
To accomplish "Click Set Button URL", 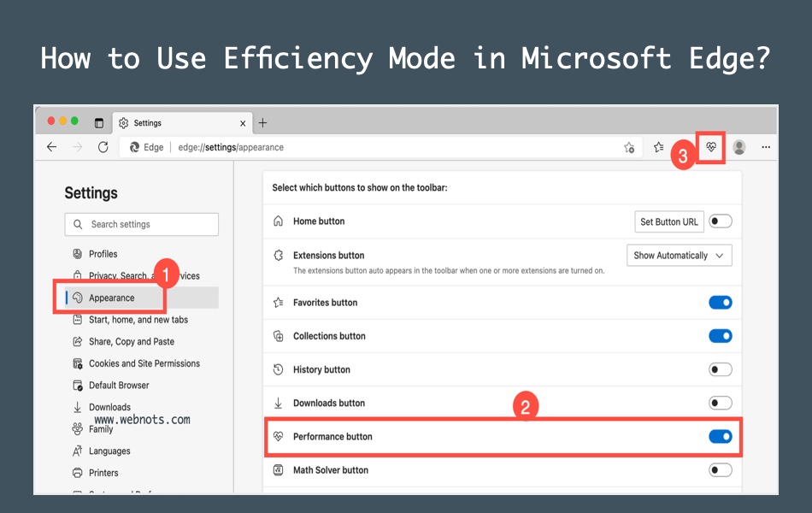I will (x=669, y=221).
